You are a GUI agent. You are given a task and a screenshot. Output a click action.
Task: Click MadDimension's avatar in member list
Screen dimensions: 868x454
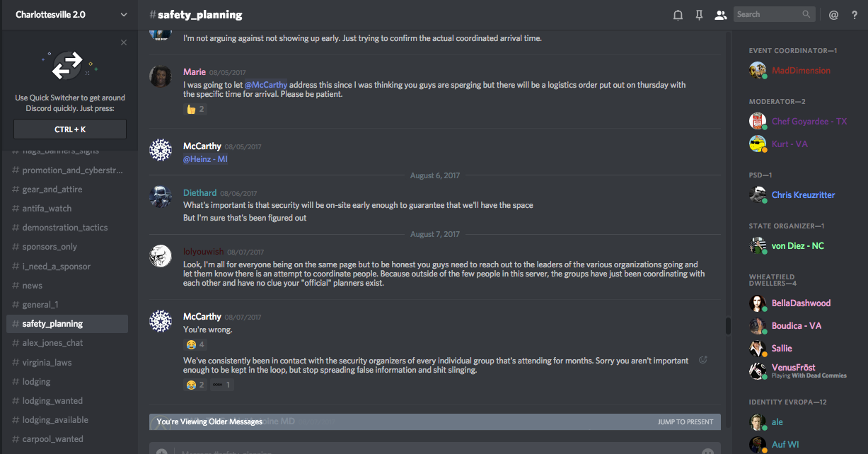[758, 70]
